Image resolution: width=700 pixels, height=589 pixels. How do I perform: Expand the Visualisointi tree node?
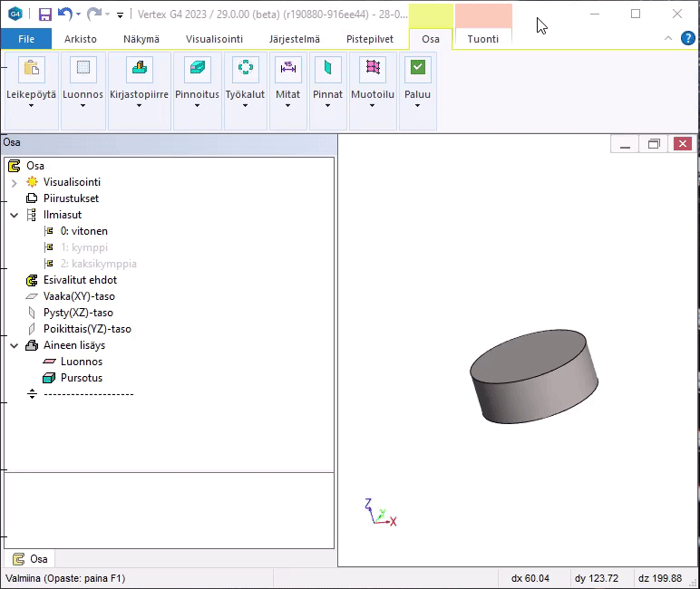point(15,182)
